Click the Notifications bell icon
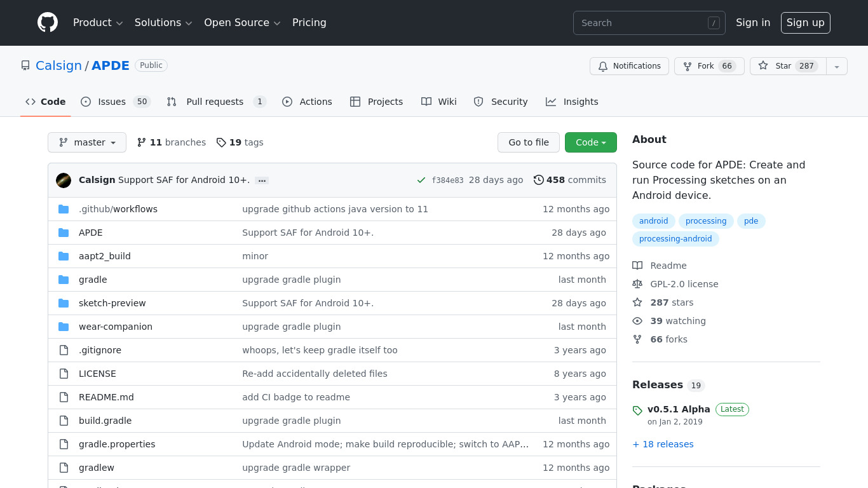 tap(603, 66)
